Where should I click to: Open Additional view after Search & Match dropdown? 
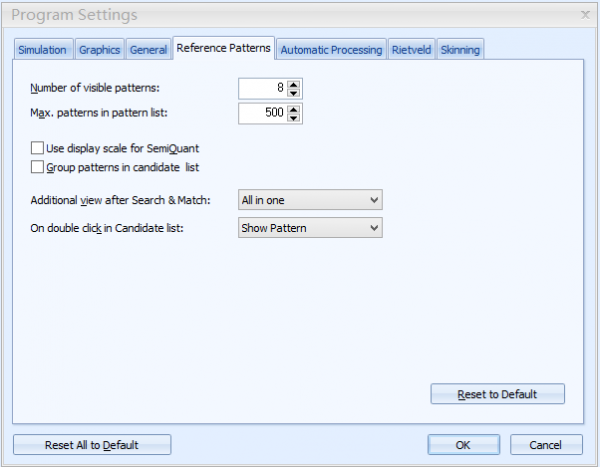(x=310, y=200)
